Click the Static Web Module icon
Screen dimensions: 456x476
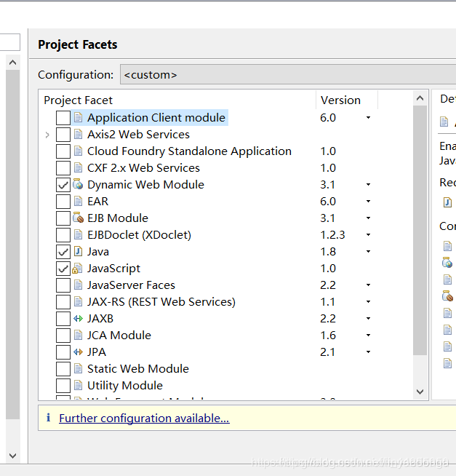point(79,368)
